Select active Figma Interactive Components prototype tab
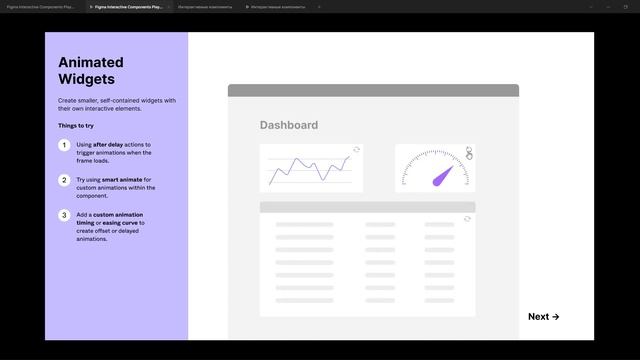This screenshot has height=360, width=640. 129,7
